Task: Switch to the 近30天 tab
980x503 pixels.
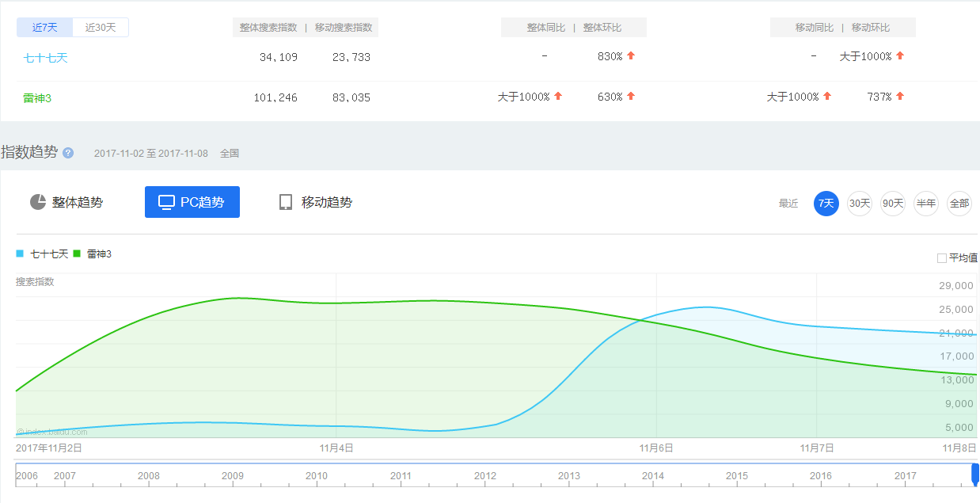Action: click(x=100, y=26)
